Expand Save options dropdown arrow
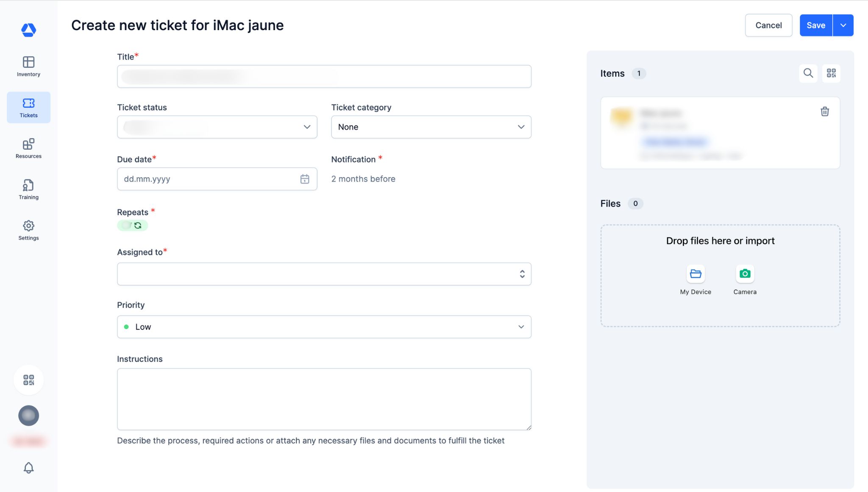The height and width of the screenshot is (492, 868). (x=843, y=25)
